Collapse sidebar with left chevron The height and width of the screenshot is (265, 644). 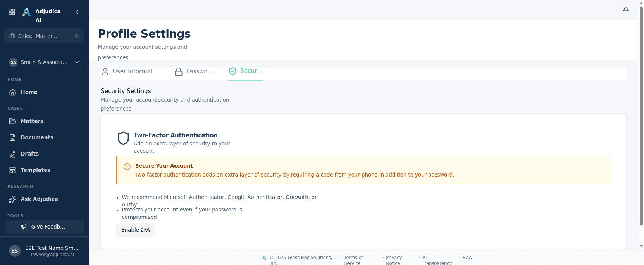pyautogui.click(x=77, y=12)
